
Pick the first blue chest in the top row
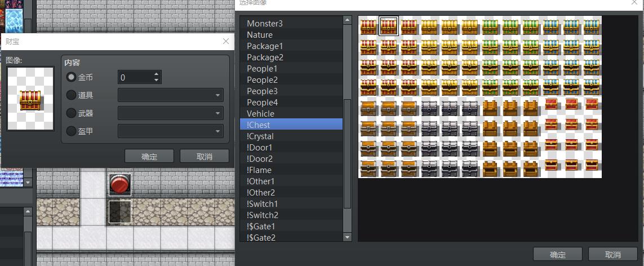tap(551, 26)
